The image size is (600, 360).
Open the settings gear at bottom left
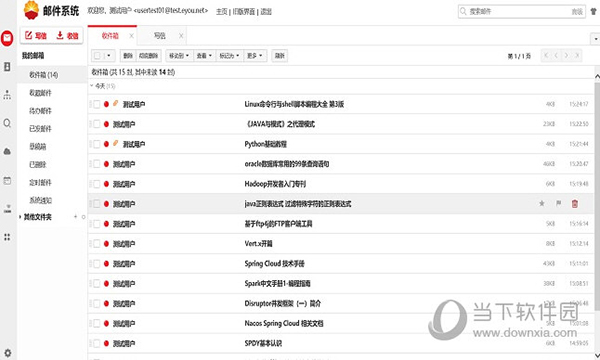pyautogui.click(x=7, y=353)
